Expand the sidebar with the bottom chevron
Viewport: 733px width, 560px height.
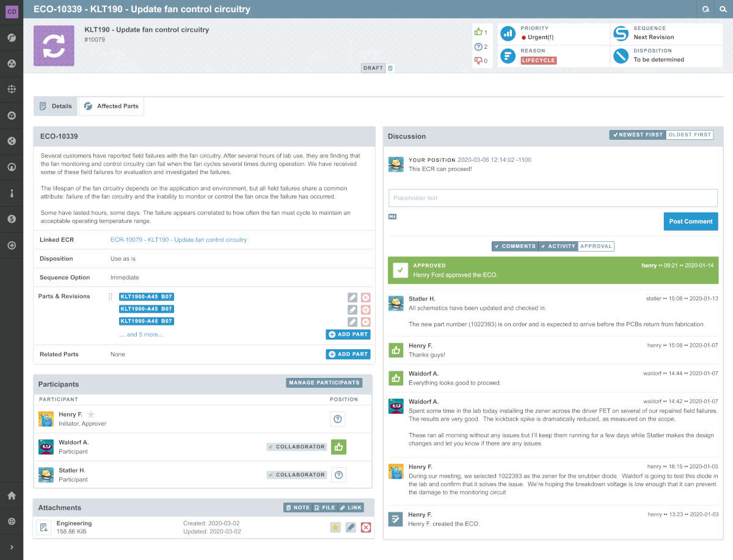click(11, 547)
